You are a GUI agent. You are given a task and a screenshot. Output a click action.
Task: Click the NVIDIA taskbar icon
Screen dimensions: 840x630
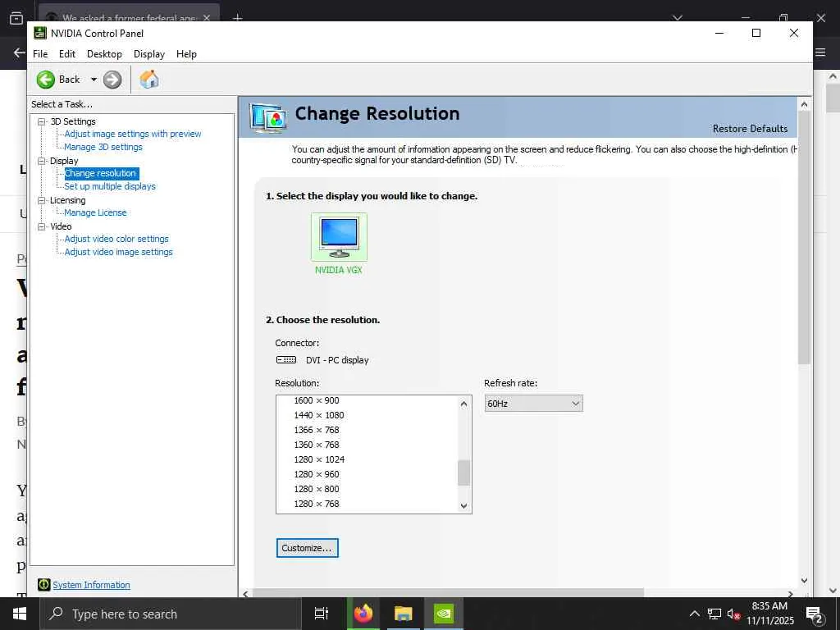tap(444, 614)
